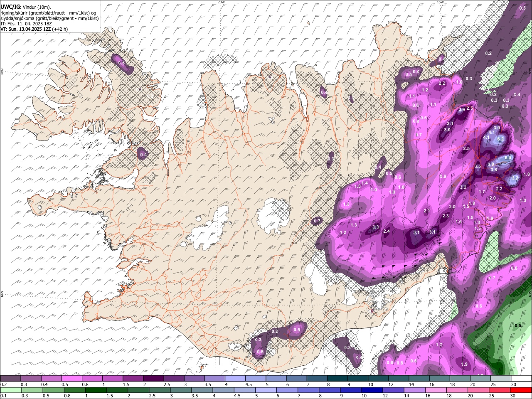Pick the gray-green 2.5 rain legend swatch
The height and width of the screenshot is (399, 532).
click(159, 390)
